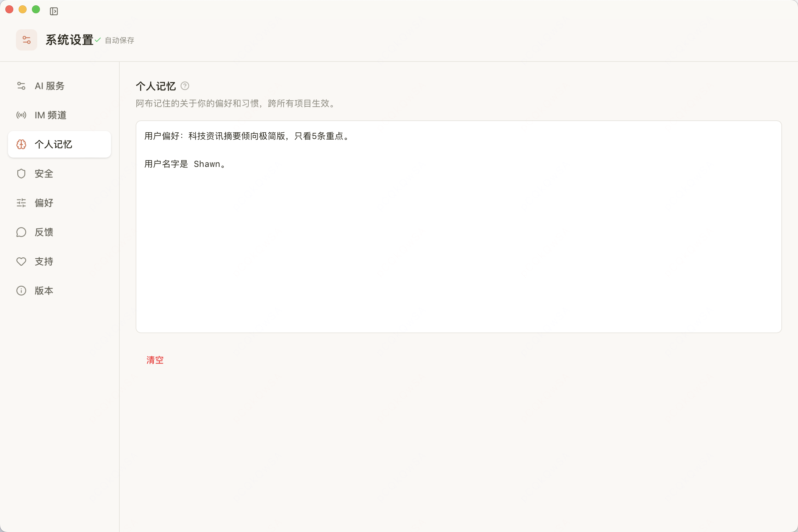Click the 安全 shield icon
The width and height of the screenshot is (798, 532).
tap(21, 173)
